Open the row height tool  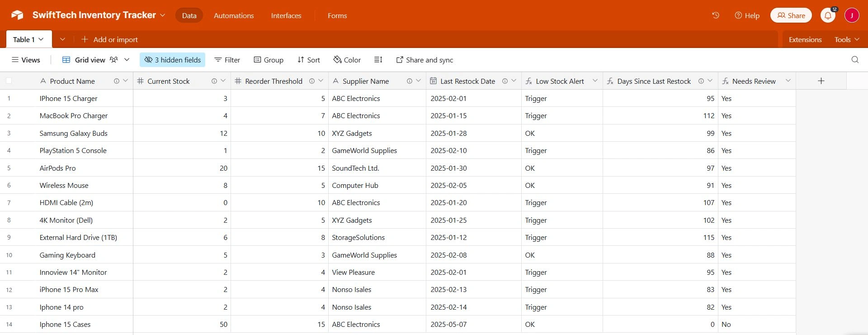(378, 60)
